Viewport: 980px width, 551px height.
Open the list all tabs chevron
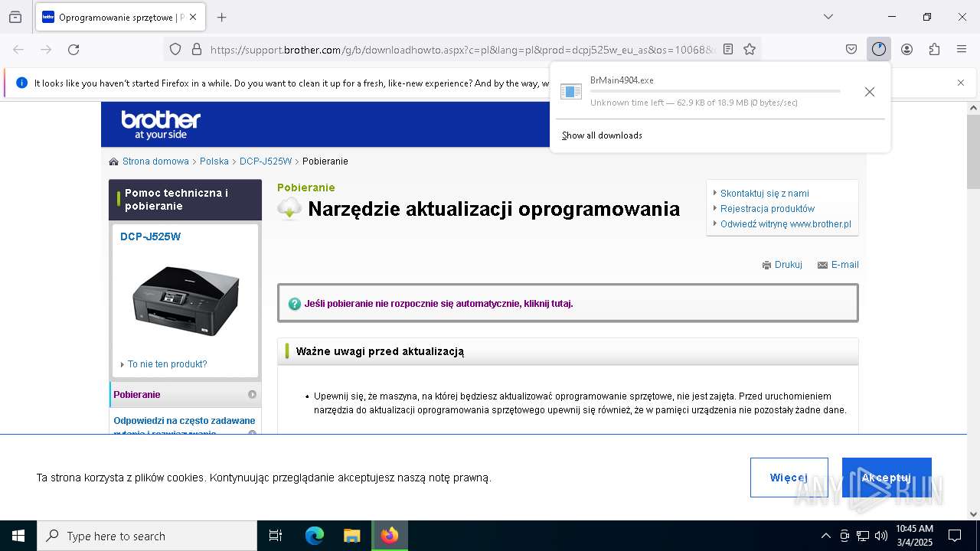pyautogui.click(x=828, y=17)
